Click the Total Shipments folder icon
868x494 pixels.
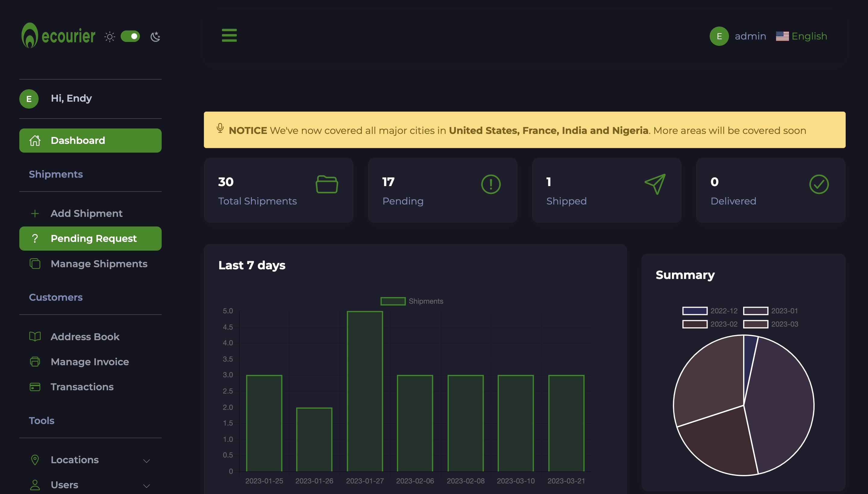[x=327, y=184]
